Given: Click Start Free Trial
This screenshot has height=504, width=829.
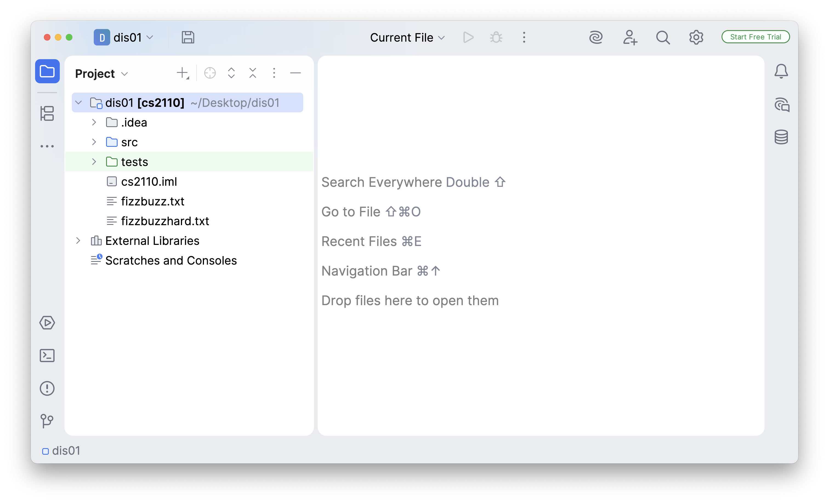Looking at the screenshot, I should point(755,37).
